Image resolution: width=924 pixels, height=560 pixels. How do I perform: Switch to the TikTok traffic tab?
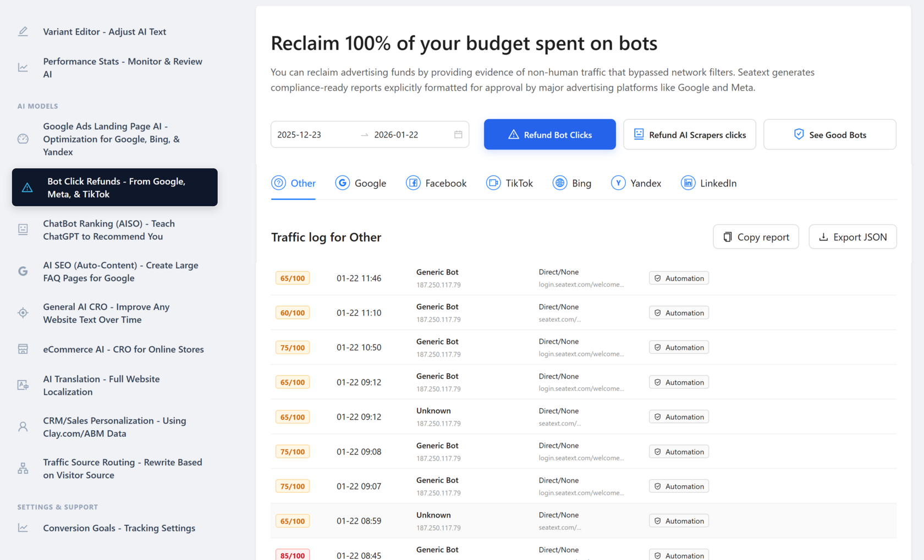click(x=509, y=183)
